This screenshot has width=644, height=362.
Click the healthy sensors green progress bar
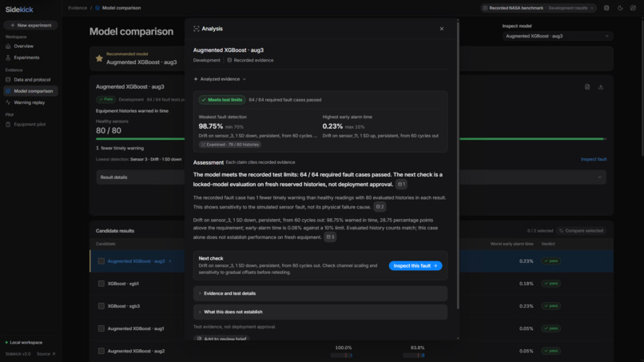pos(351,139)
